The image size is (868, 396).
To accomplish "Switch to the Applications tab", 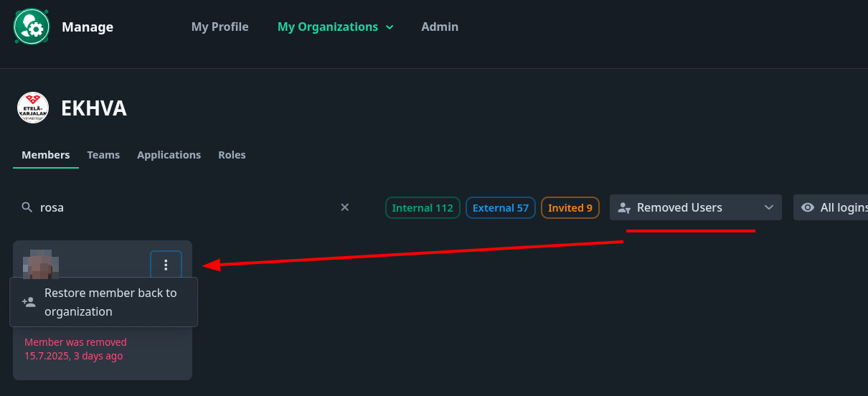I will point(169,155).
